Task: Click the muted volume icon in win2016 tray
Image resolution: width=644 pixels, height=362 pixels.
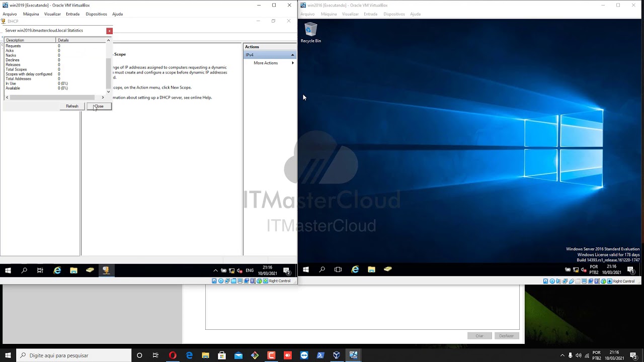Action: click(x=584, y=269)
